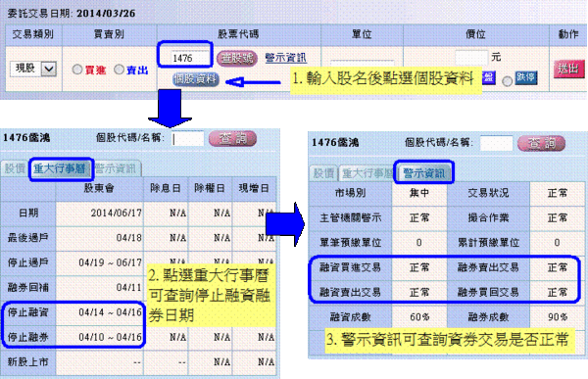Click the 交易狀況 label cell
The image size is (588, 379).
pyautogui.click(x=488, y=193)
